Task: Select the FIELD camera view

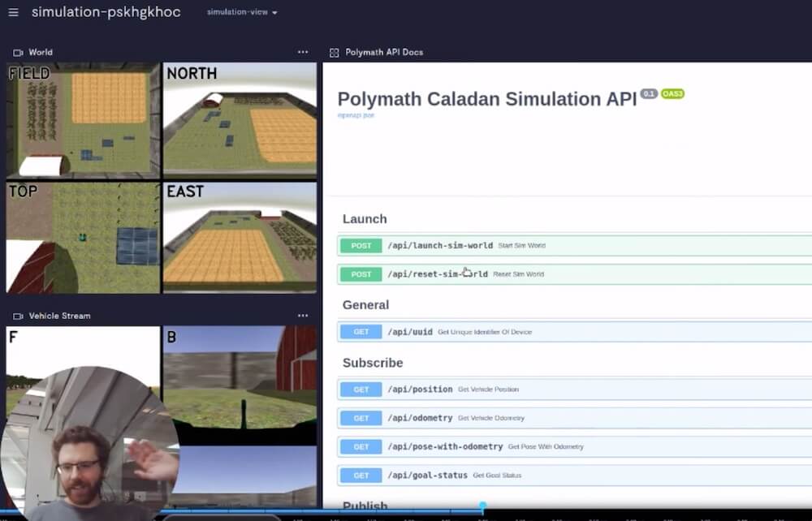Action: pyautogui.click(x=84, y=120)
